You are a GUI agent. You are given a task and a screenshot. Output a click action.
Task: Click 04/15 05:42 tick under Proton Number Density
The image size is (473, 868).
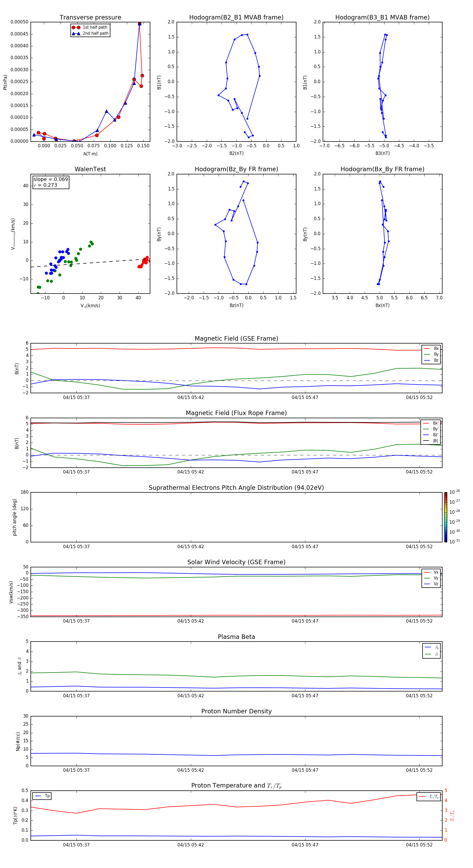191,770
